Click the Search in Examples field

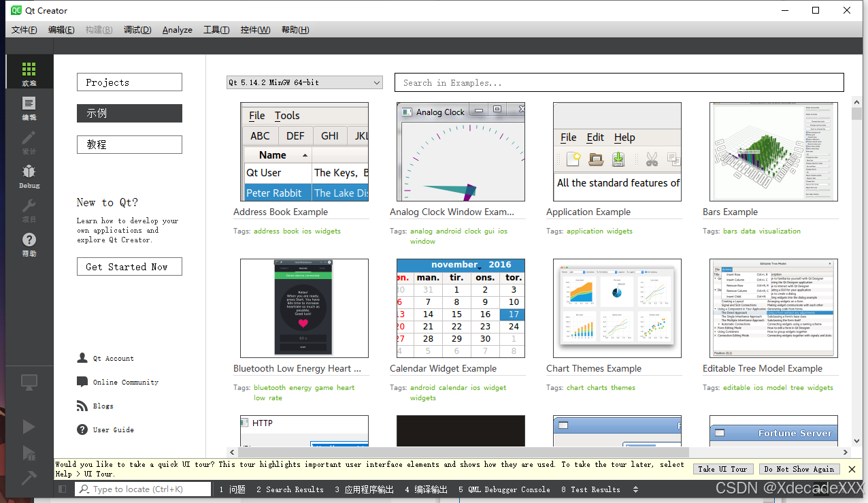click(618, 82)
